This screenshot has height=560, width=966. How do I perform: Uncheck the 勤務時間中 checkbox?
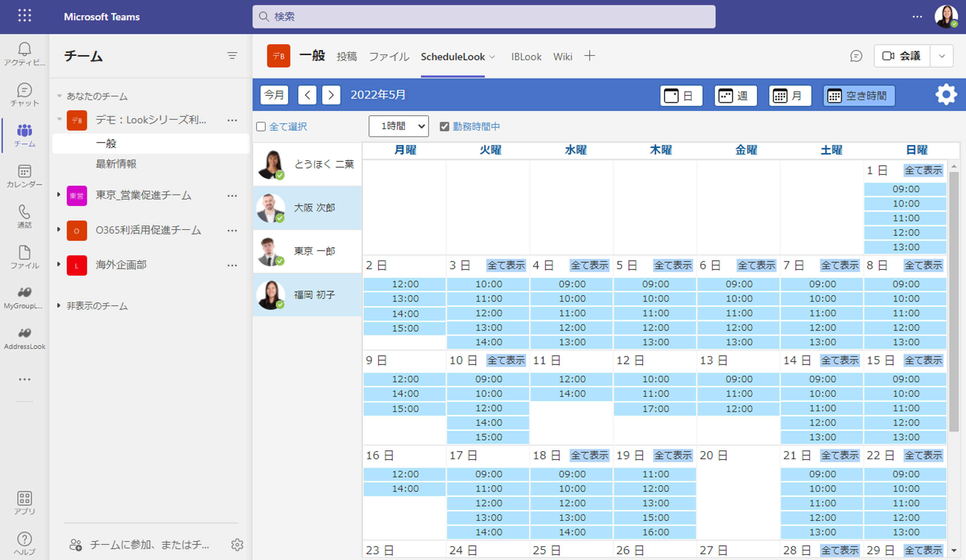coord(445,126)
